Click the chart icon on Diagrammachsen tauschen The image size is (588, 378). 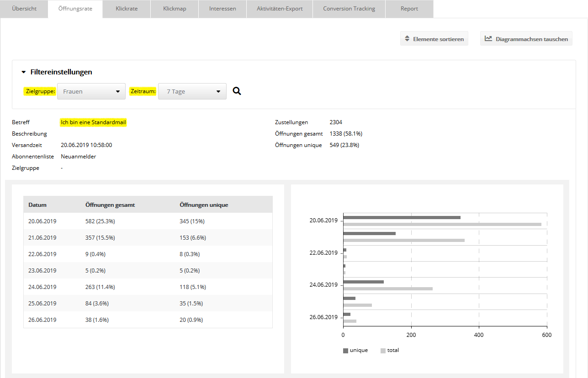coord(488,39)
